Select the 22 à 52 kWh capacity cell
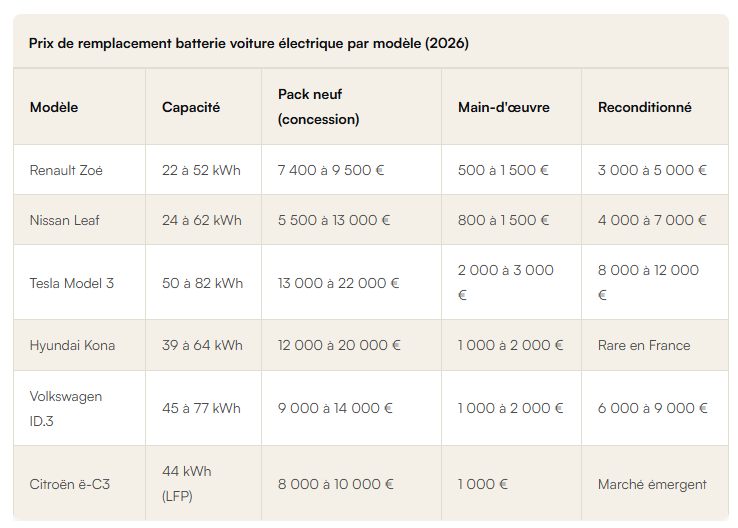 (201, 170)
